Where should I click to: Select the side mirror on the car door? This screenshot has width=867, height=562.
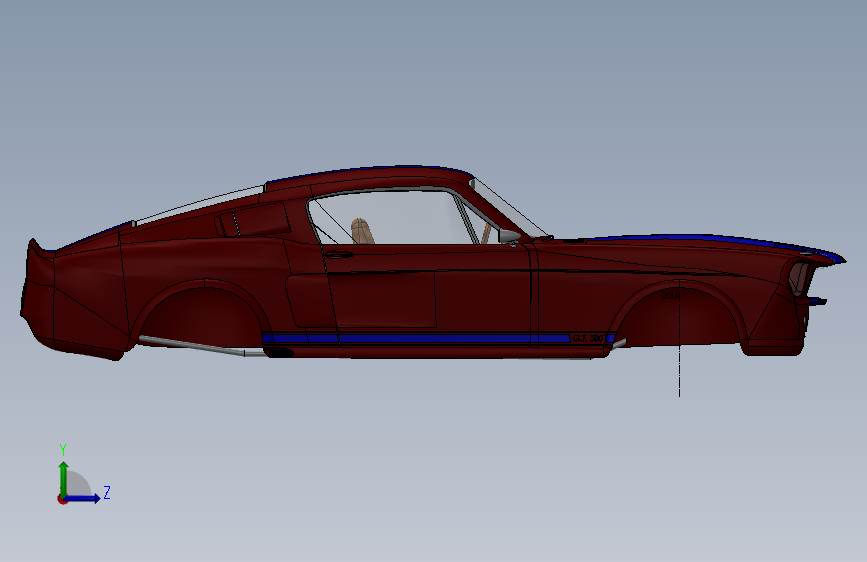[x=509, y=236]
